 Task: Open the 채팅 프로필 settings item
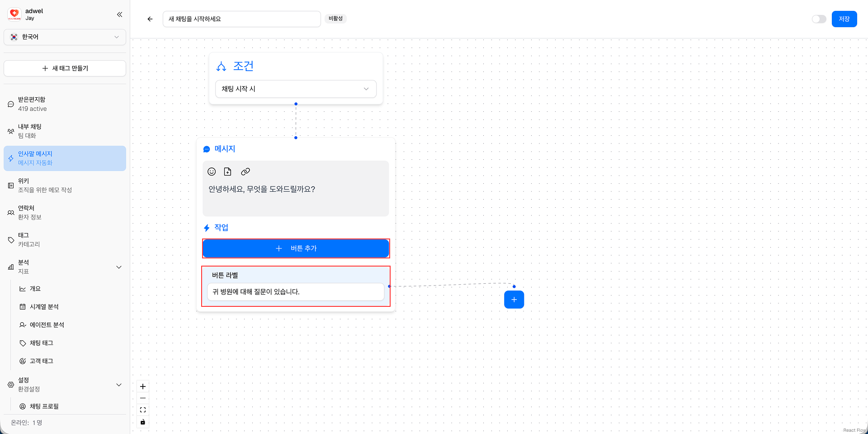pos(44,406)
